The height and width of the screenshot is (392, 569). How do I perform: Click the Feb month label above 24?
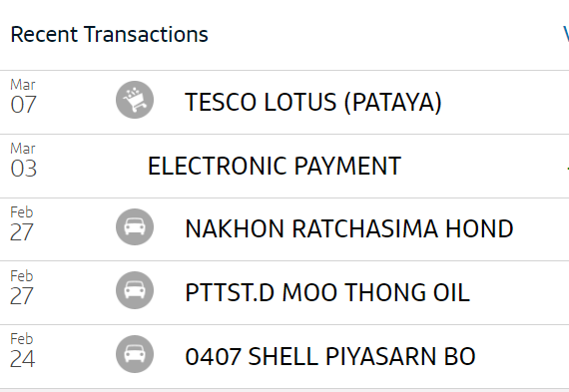click(21, 339)
